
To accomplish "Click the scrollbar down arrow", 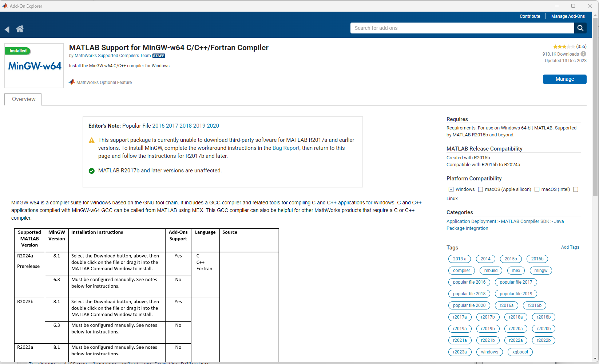I will click(595, 359).
